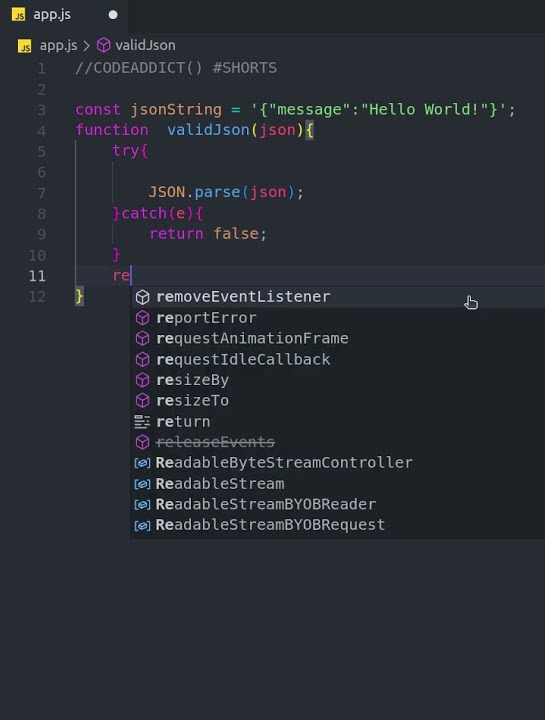This screenshot has width=545, height=720.
Task: Click the return keyword on line 9
Action: tap(176, 234)
